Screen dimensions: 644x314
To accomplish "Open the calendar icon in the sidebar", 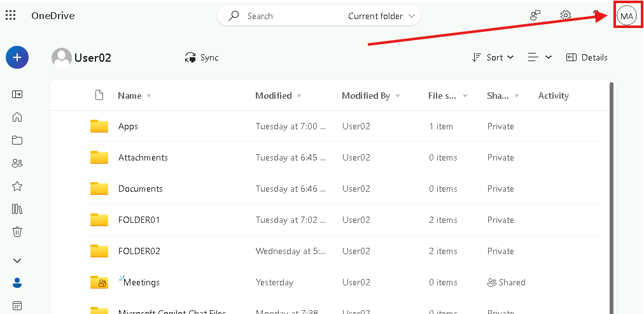I will [17, 306].
